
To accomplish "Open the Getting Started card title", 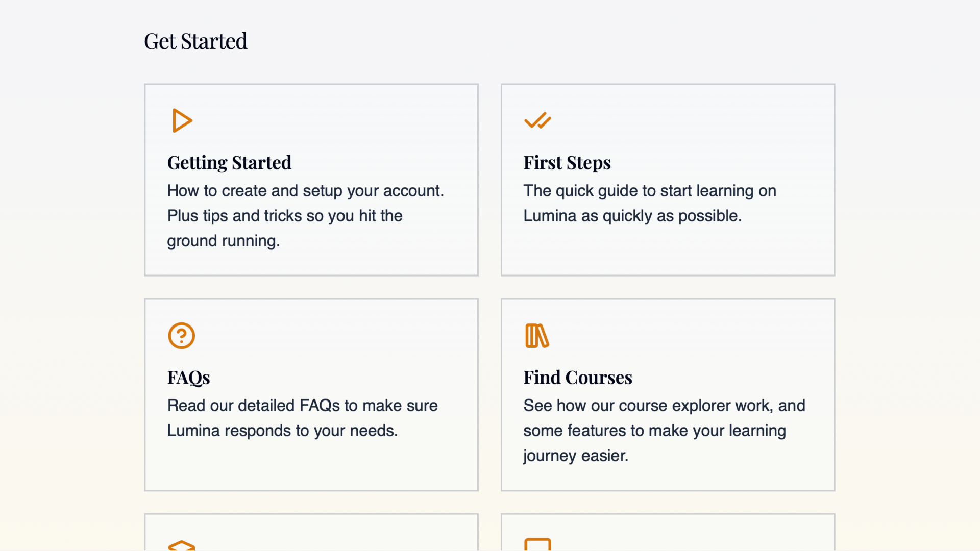I will pyautogui.click(x=229, y=163).
